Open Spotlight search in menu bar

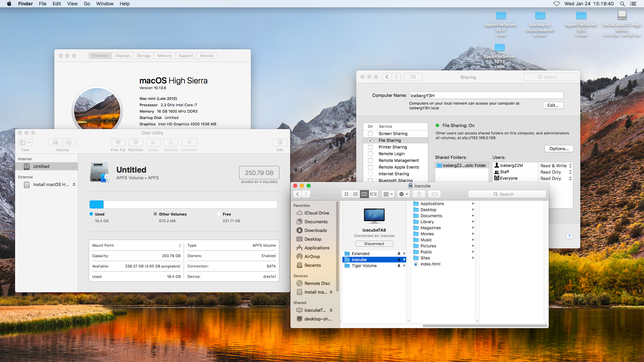click(x=623, y=4)
